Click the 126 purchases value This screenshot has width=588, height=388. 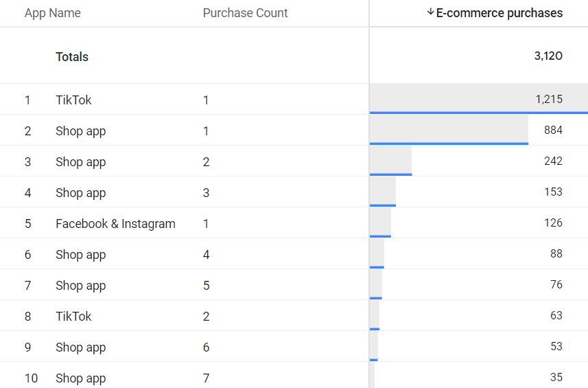coord(553,222)
